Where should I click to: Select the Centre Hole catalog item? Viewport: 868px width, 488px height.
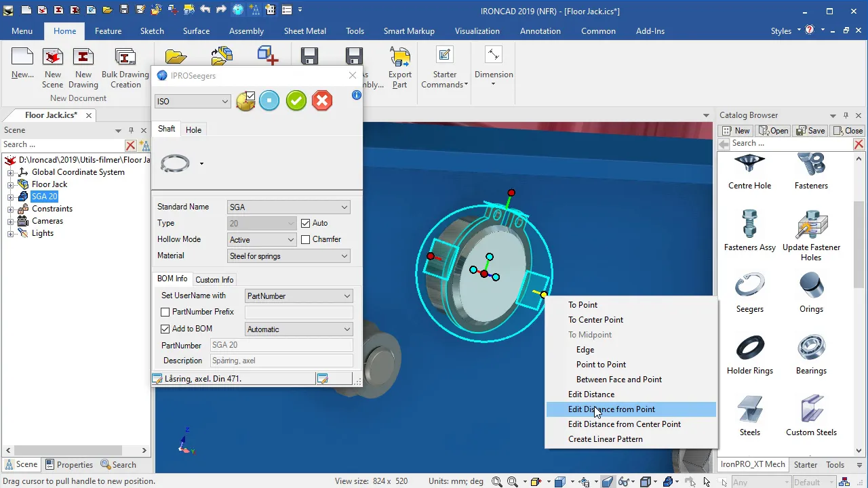750,171
